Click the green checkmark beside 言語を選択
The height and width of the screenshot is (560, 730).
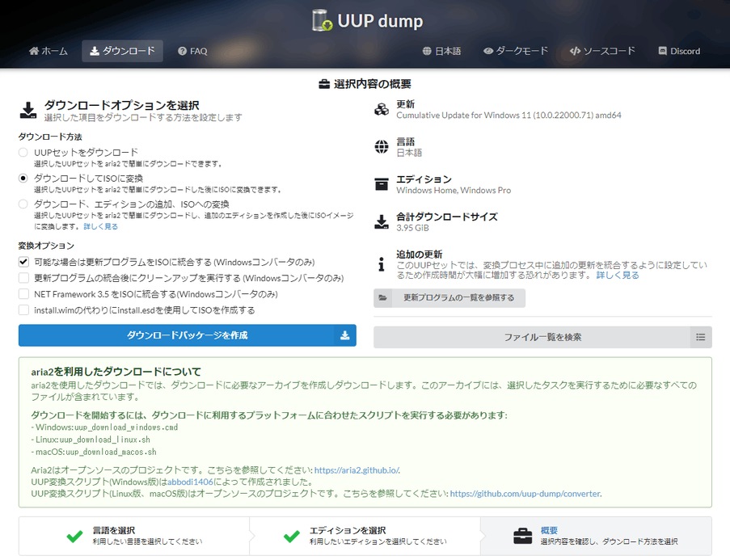click(74, 537)
